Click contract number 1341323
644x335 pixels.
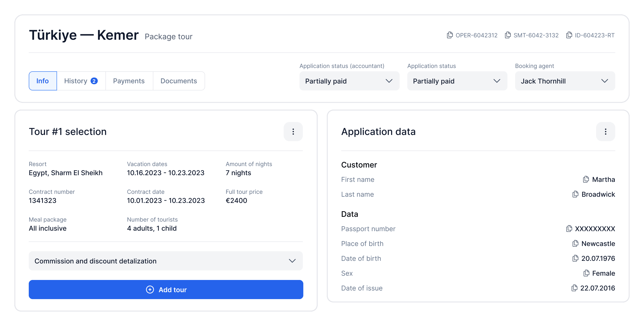pyautogui.click(x=42, y=201)
